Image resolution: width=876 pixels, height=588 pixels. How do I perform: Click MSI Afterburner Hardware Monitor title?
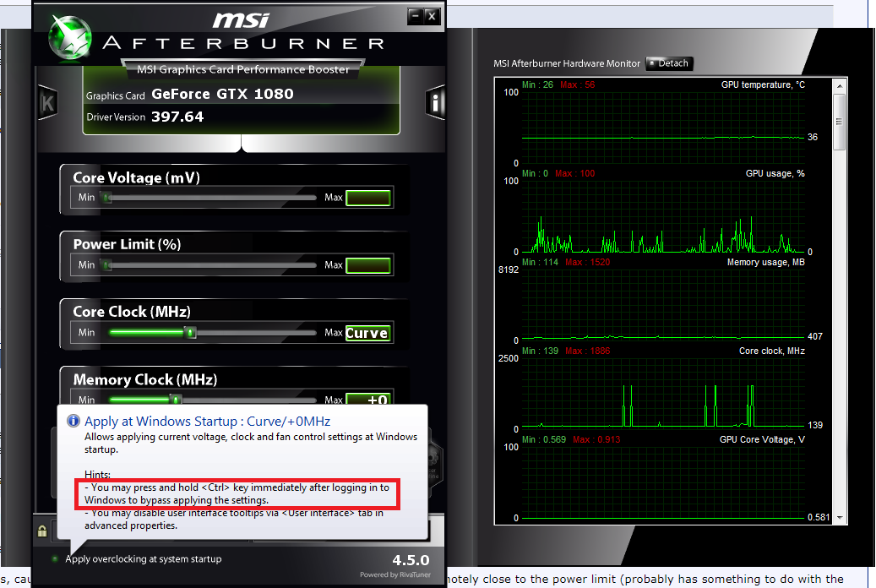pos(567,63)
